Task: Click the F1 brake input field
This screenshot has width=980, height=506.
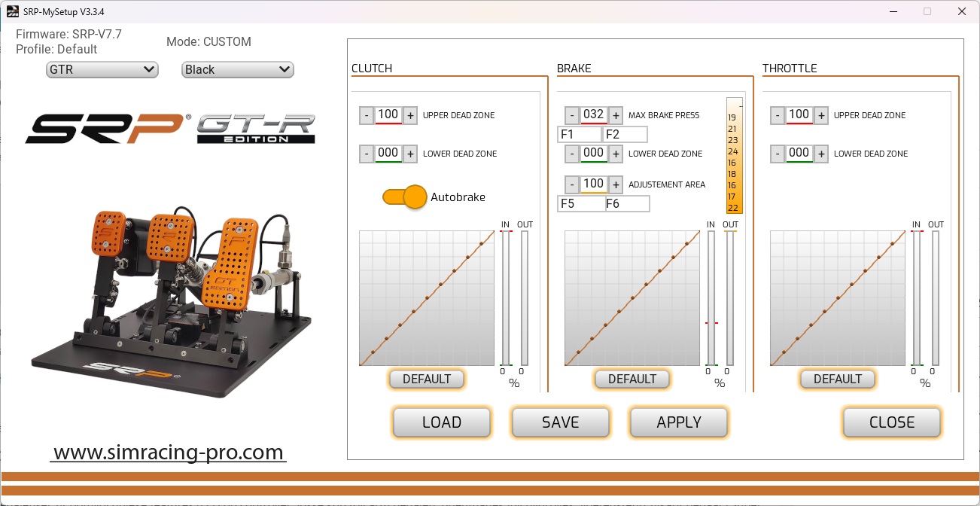Action: pyautogui.click(x=579, y=135)
